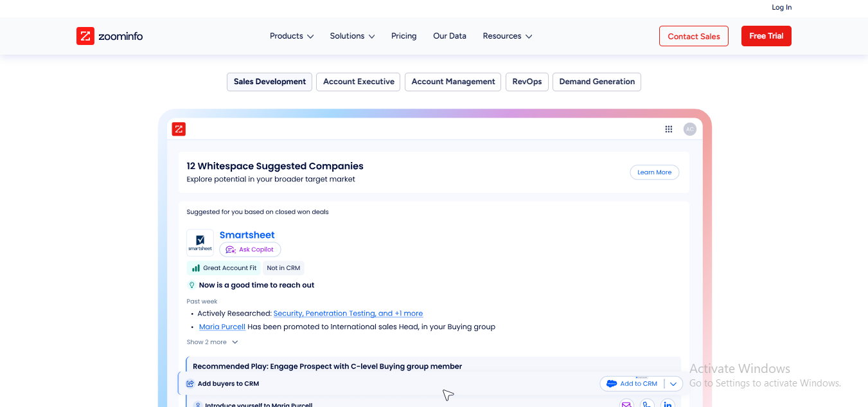Open Security, Penetration Testing, and +1 more link
Viewport: 868px width, 407px height.
pyautogui.click(x=348, y=313)
